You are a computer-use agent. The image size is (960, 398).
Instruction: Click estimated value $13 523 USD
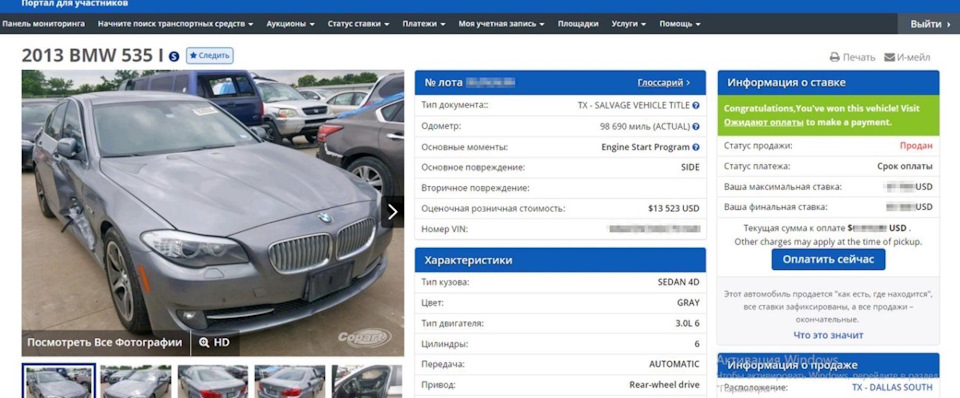point(673,208)
